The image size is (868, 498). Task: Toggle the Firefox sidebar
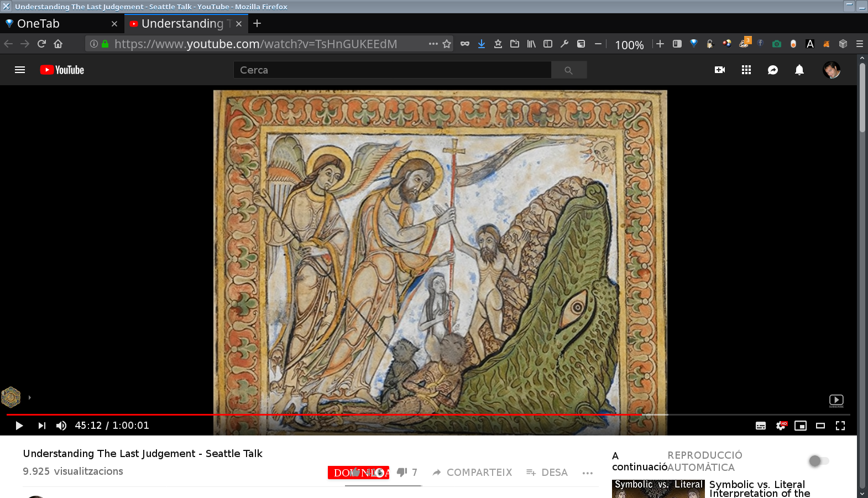[548, 44]
